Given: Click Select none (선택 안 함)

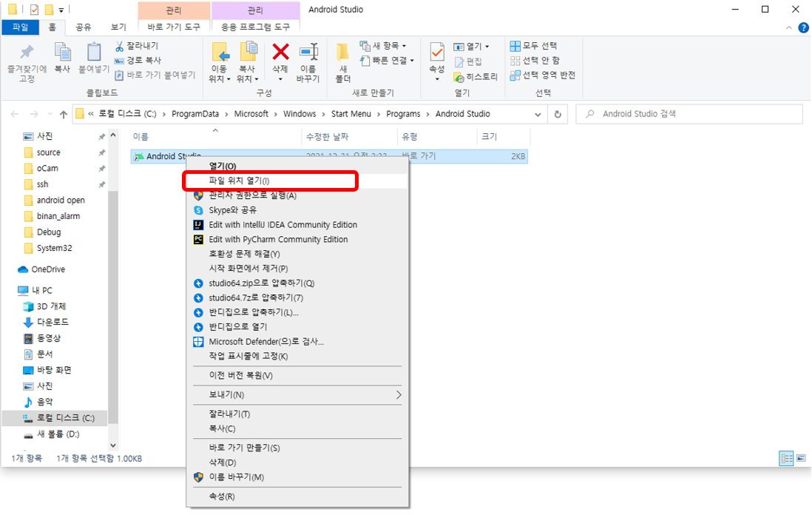Looking at the screenshot, I should [x=535, y=61].
